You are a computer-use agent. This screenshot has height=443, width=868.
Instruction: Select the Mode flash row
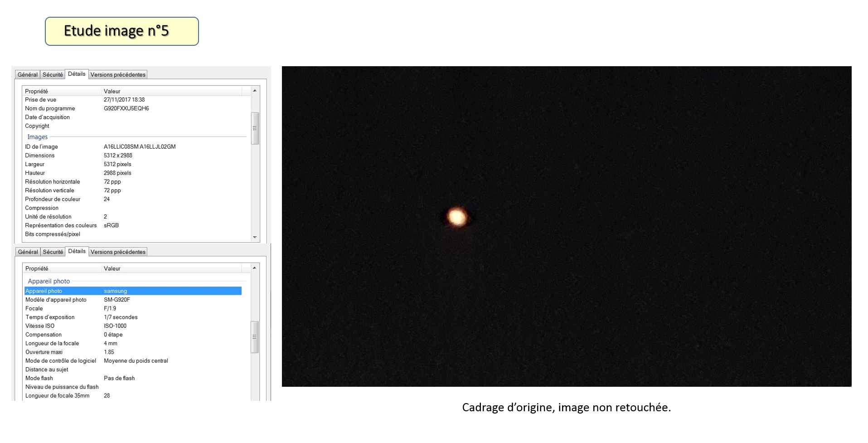tap(133, 378)
